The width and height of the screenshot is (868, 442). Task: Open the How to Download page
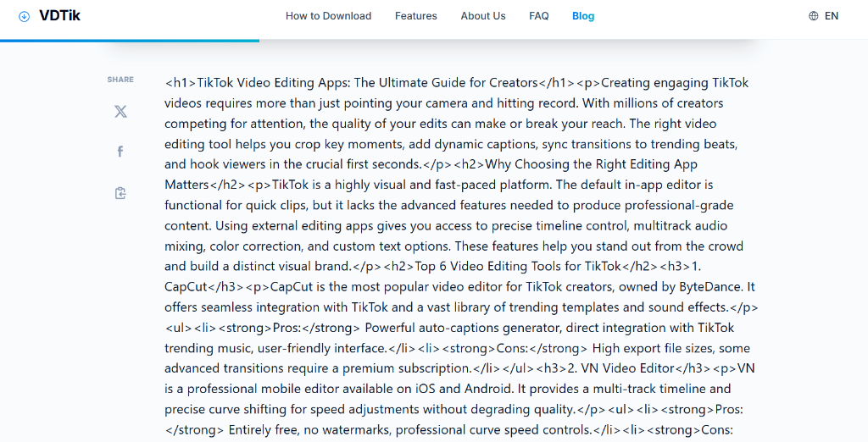tap(328, 16)
